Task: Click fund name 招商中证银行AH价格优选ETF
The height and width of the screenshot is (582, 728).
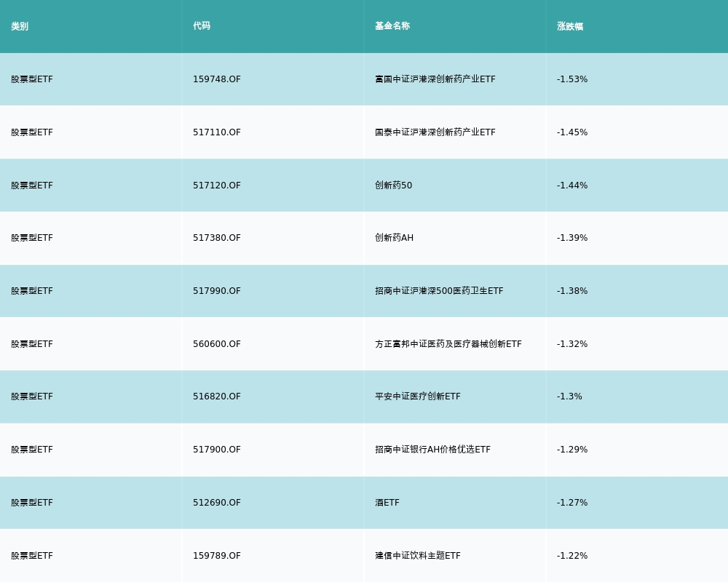Action: point(432,450)
